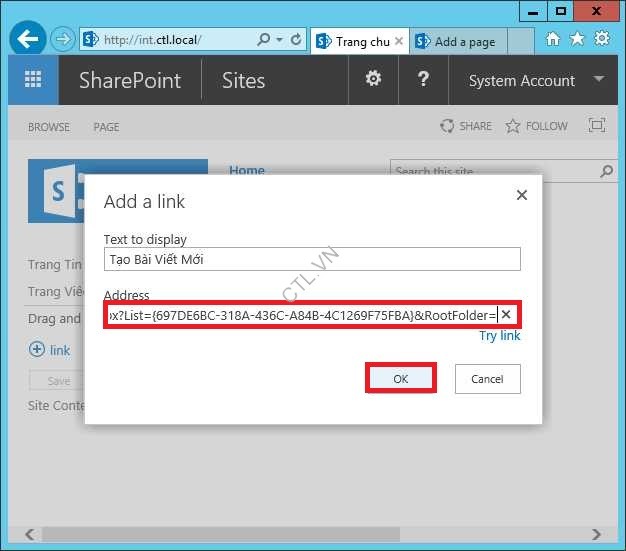This screenshot has height=551, width=626.
Task: Click the browser back arrow button
Action: pyautogui.click(x=27, y=40)
